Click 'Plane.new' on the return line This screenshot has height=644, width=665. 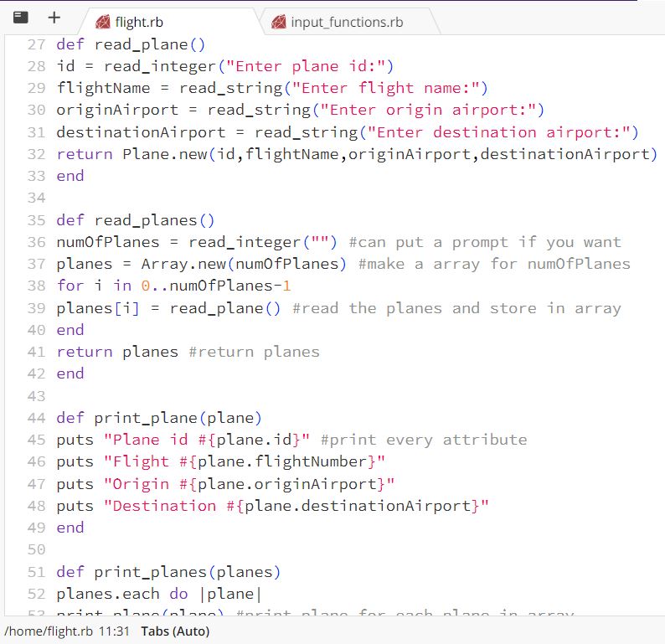[164, 154]
